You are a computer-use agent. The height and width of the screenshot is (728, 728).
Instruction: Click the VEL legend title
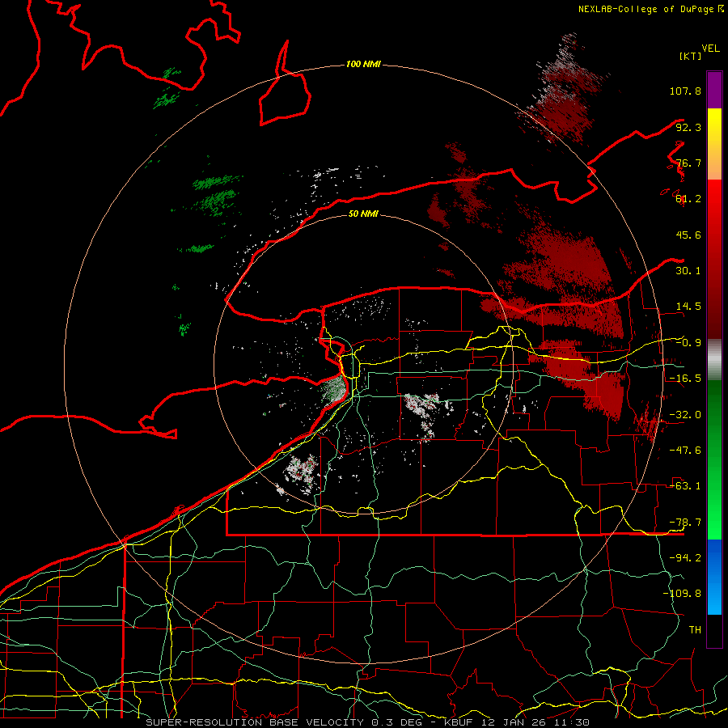[x=710, y=49]
